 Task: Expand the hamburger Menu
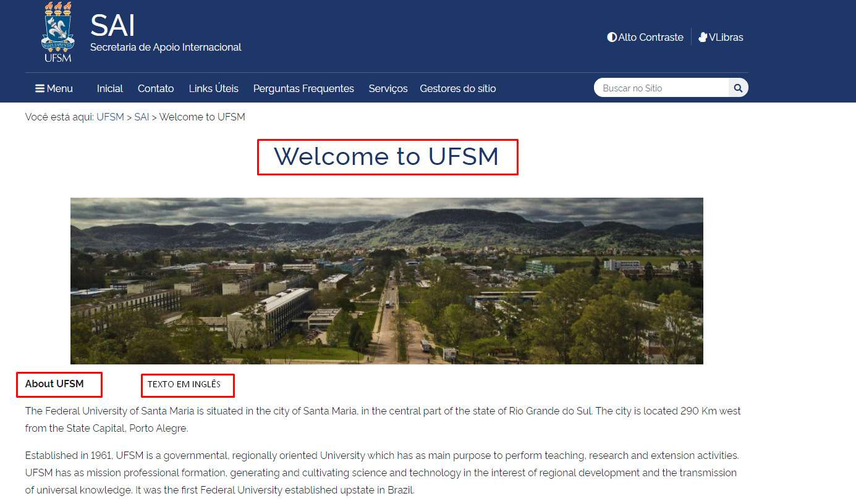coord(54,88)
